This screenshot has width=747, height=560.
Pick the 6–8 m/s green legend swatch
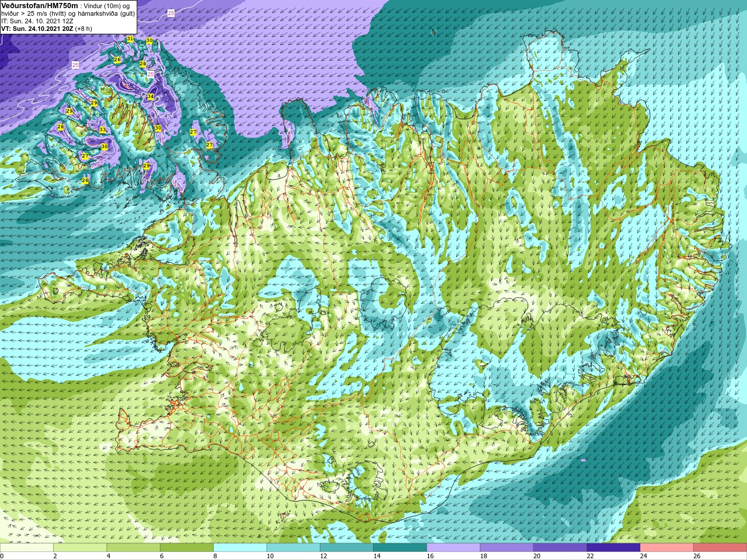[x=187, y=548]
